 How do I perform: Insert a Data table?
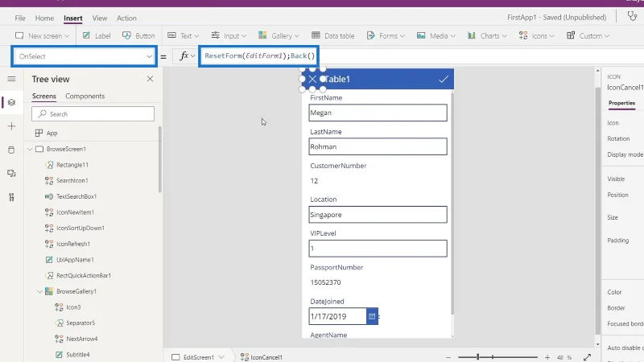(x=332, y=35)
